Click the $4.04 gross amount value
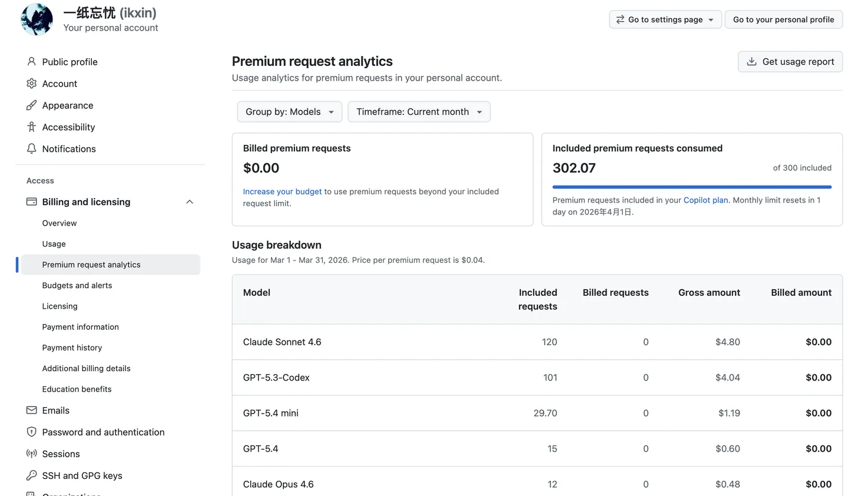 [728, 378]
